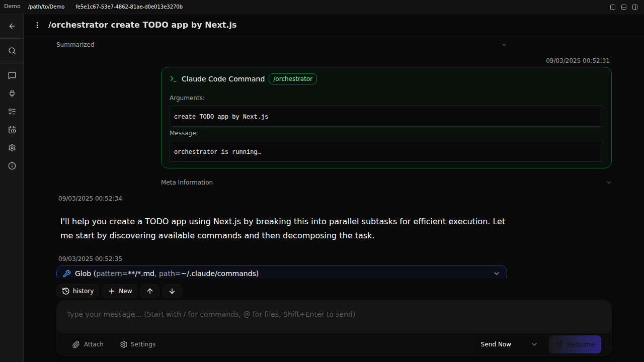Open the info circle icon in sidebar

tap(12, 166)
